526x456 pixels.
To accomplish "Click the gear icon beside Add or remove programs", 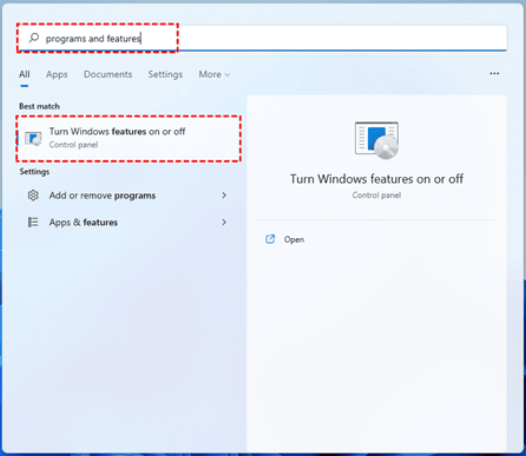I will pos(33,195).
